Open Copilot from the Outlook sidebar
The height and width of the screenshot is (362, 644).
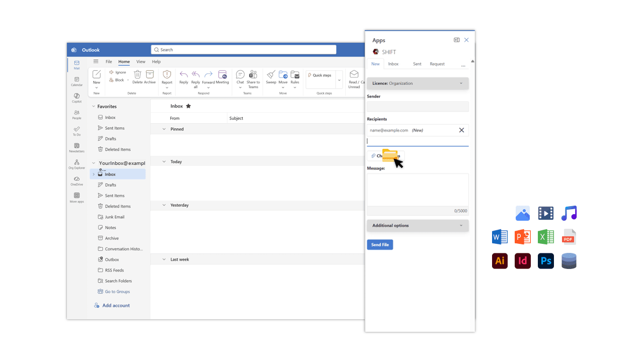click(x=76, y=98)
